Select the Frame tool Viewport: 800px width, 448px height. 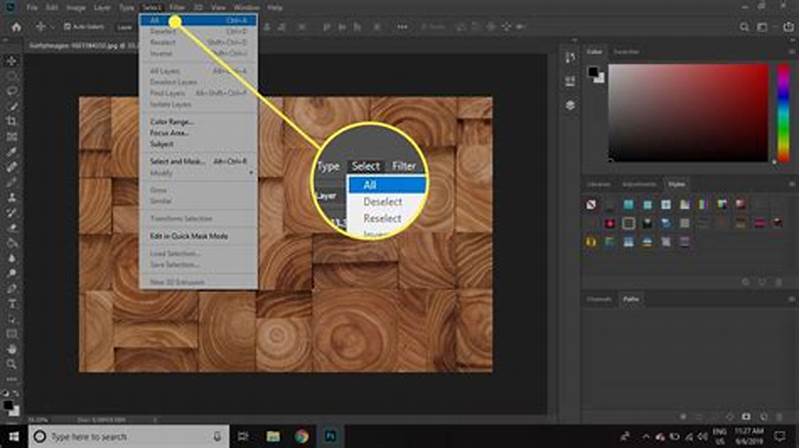point(11,137)
